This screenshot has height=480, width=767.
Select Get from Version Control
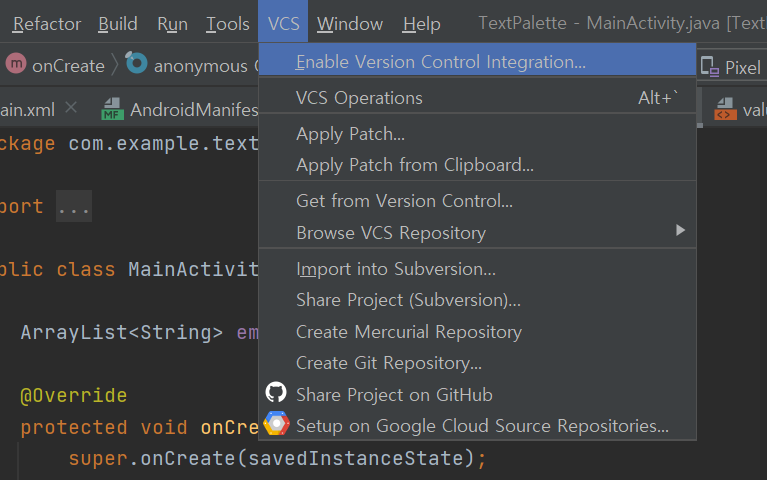pos(477,201)
